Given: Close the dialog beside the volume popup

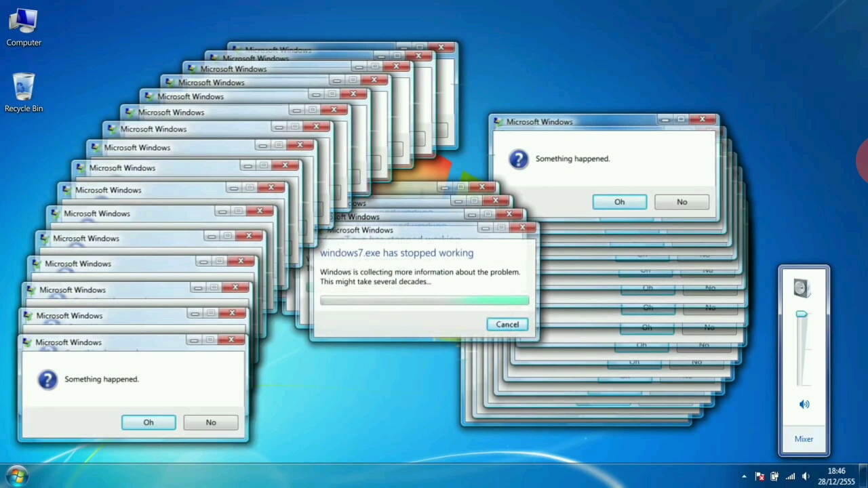Looking at the screenshot, I should pyautogui.click(x=703, y=119).
